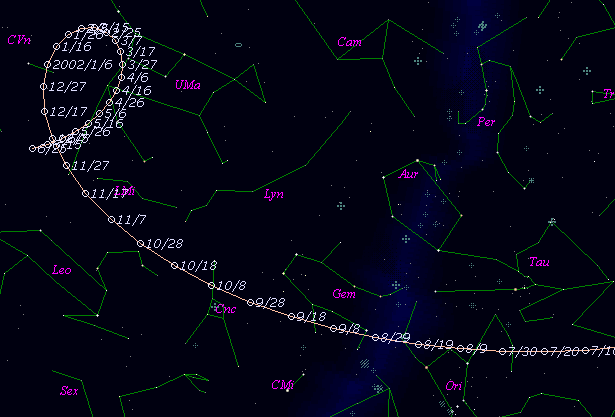This screenshot has width=615, height=417.
Task: Select the 11/7 comet position circle
Action: click(112, 219)
